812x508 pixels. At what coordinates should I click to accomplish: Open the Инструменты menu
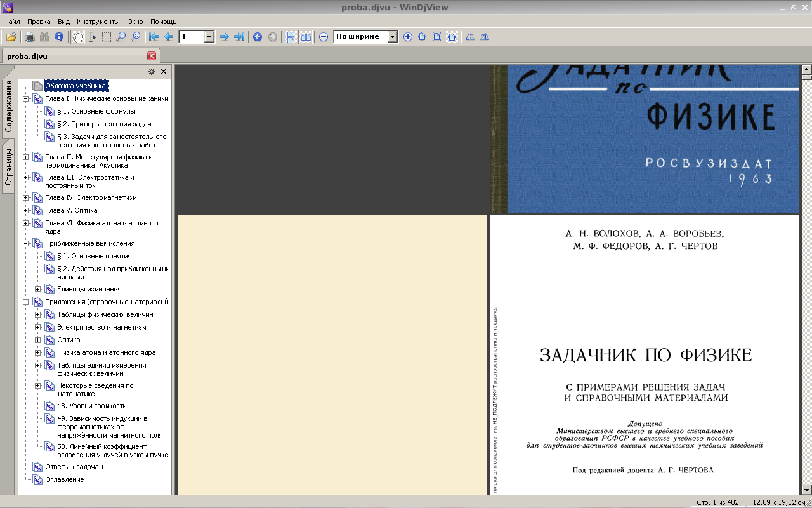click(98, 22)
